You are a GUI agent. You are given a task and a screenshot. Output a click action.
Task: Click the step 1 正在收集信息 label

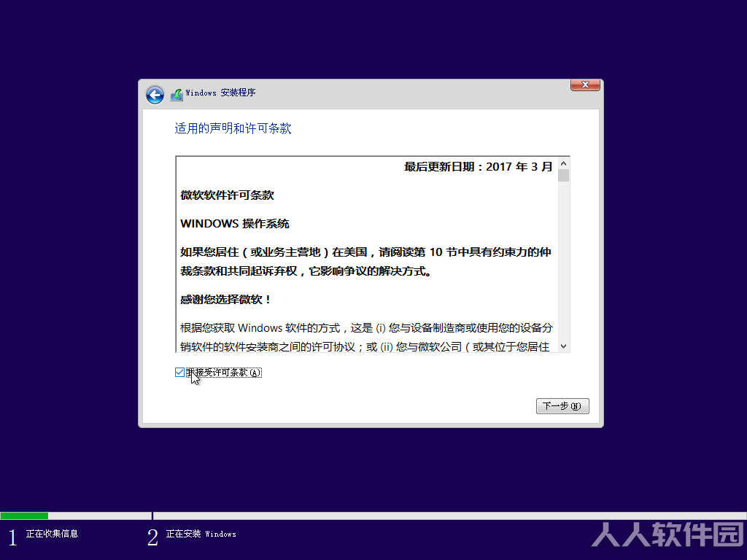point(52,534)
